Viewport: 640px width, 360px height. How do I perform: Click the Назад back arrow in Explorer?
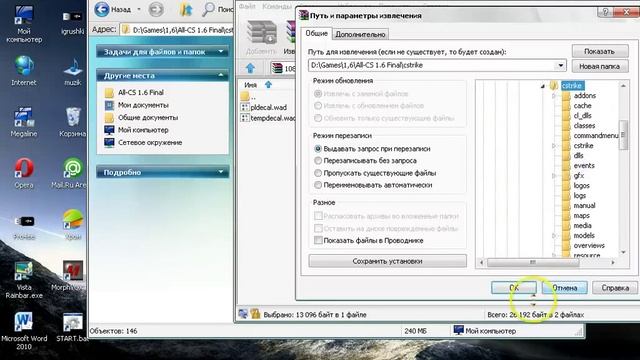point(102,9)
